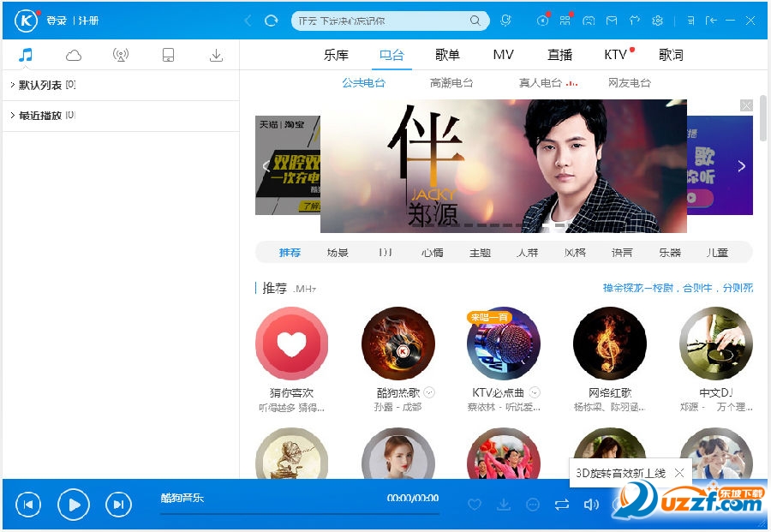The height and width of the screenshot is (532, 771).
Task: Open the KTV tab
Action: tap(616, 55)
